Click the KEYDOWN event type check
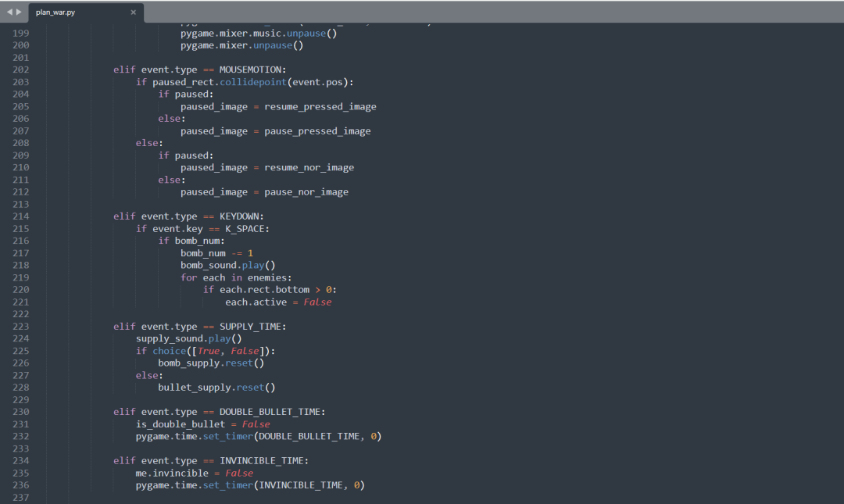The width and height of the screenshot is (844, 504). pos(241,216)
